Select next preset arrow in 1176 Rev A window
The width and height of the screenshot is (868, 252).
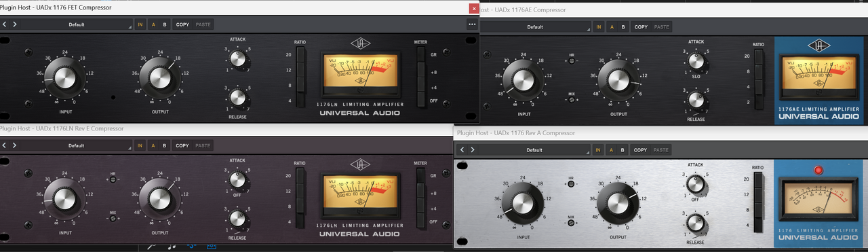(x=473, y=149)
